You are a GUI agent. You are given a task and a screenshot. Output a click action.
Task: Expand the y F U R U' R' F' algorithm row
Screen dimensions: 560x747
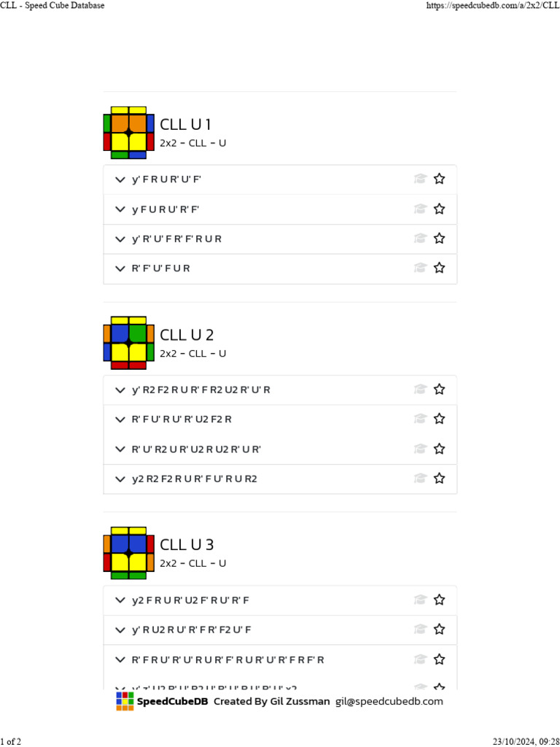coord(120,209)
